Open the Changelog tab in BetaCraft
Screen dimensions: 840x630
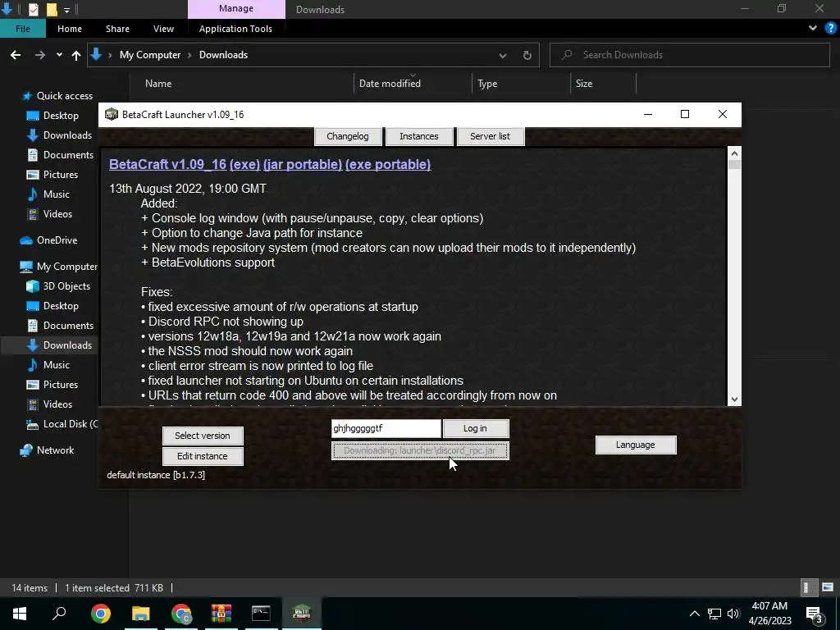[x=348, y=136]
